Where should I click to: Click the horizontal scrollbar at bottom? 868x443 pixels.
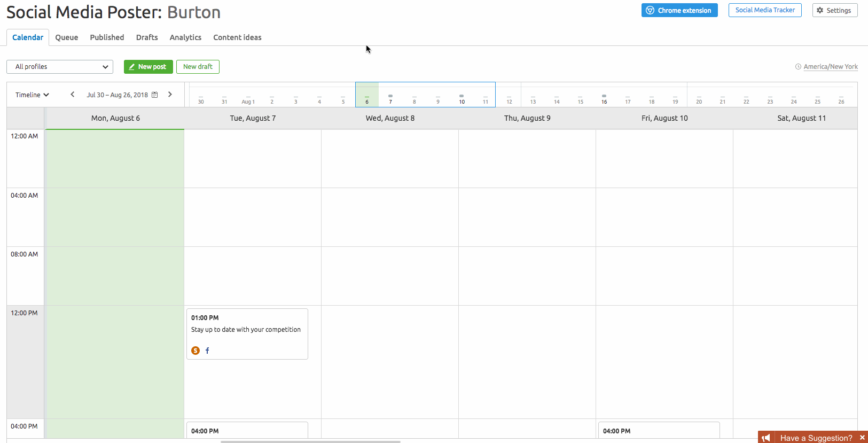[310, 441]
